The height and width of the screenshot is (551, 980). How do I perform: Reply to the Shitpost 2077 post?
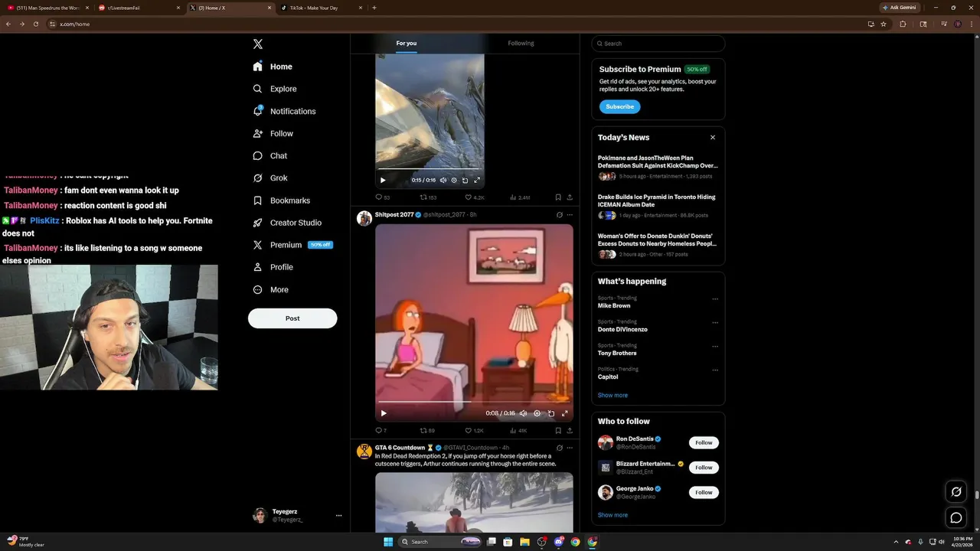pos(381,431)
